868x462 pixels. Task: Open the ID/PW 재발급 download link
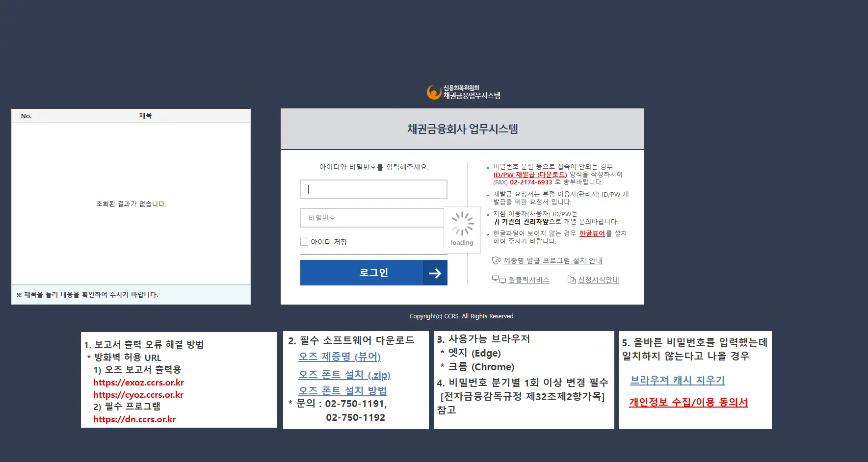530,175
